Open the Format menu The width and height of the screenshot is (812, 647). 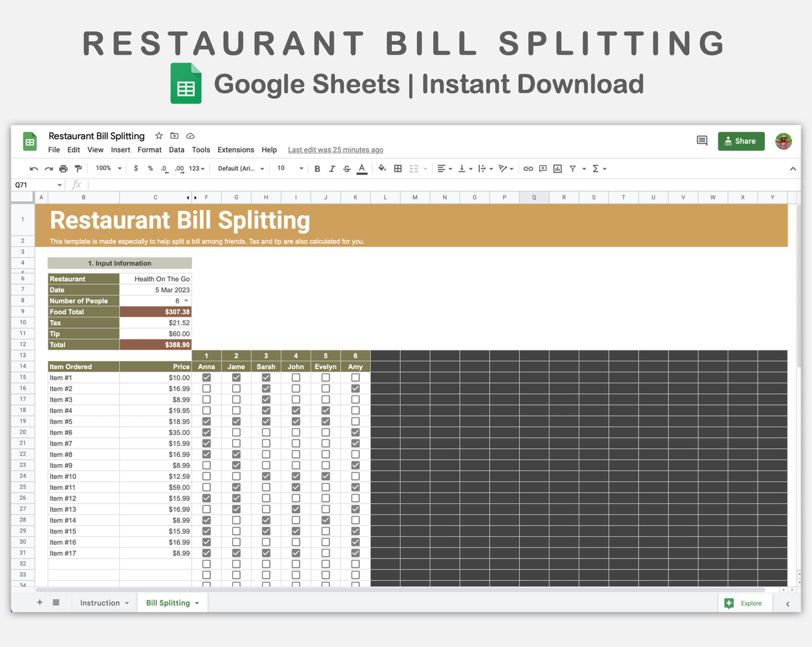(149, 150)
